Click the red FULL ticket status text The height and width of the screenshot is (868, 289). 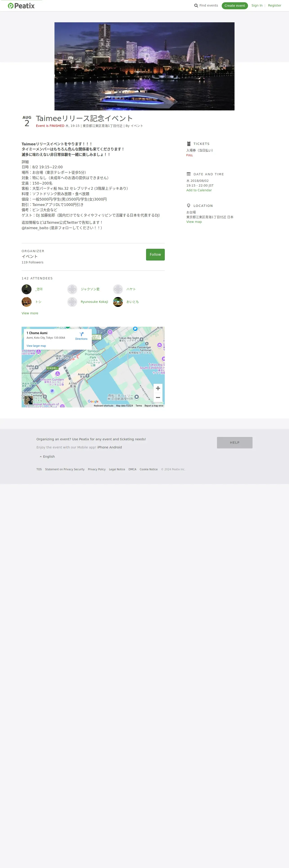[x=190, y=155]
